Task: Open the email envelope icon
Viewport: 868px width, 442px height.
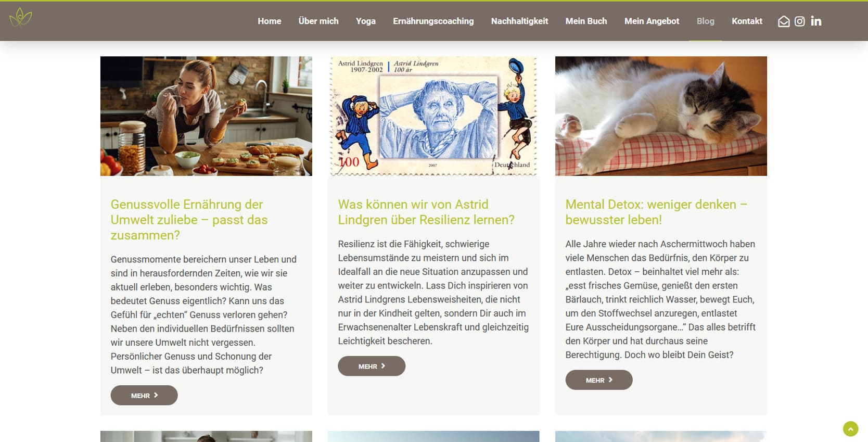Action: click(783, 21)
